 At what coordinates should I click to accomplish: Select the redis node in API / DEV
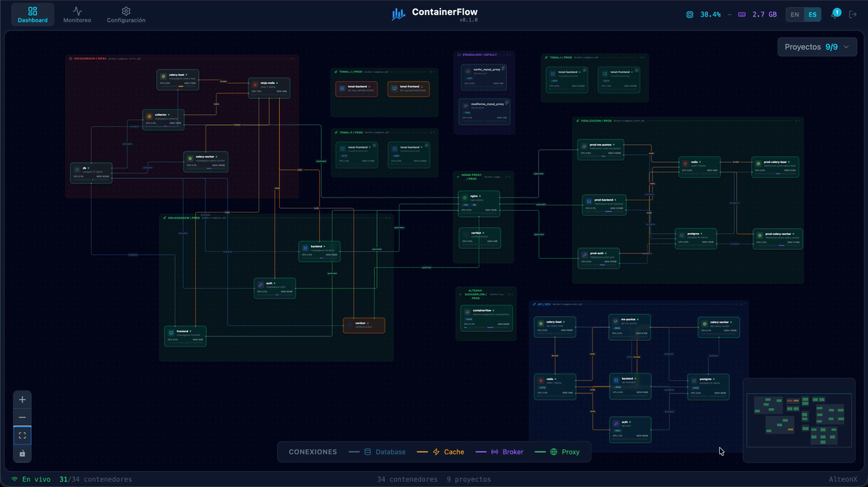tap(555, 386)
